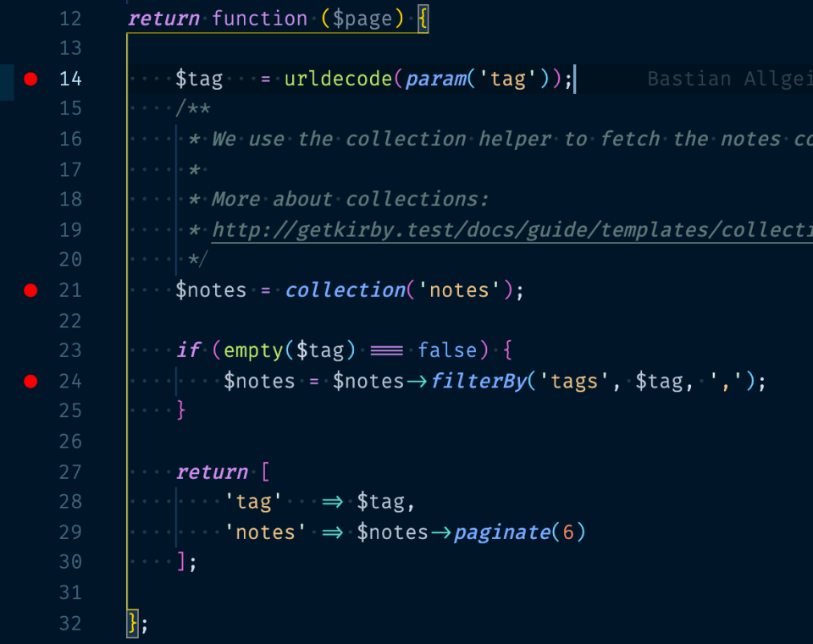Place cursor on the urldecode function call
This screenshot has height=644, width=813.
[338, 79]
